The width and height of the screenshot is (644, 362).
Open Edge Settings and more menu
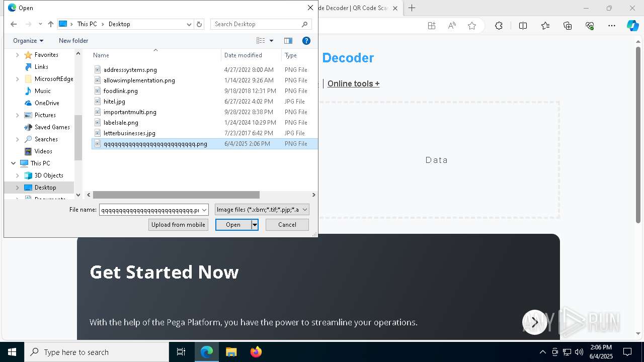(x=612, y=26)
